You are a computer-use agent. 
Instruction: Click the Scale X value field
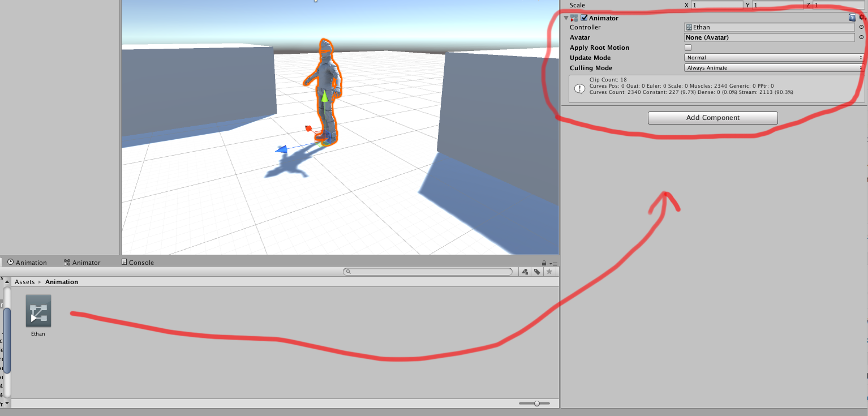coord(717,5)
